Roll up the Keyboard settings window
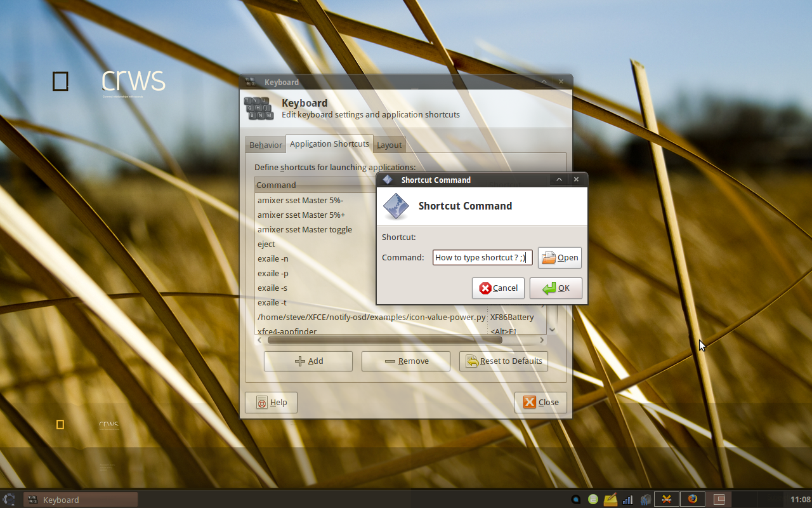 pos(544,82)
